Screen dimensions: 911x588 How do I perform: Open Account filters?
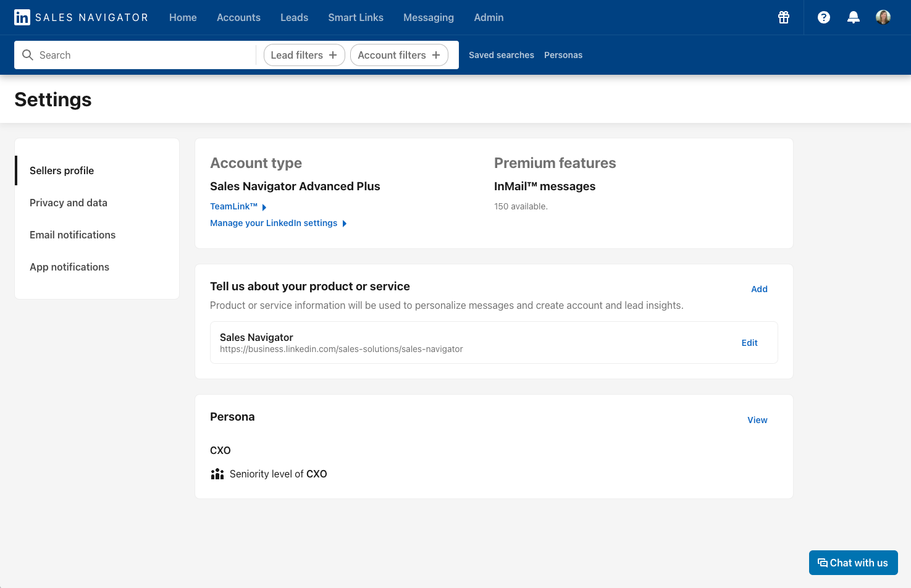pos(399,55)
